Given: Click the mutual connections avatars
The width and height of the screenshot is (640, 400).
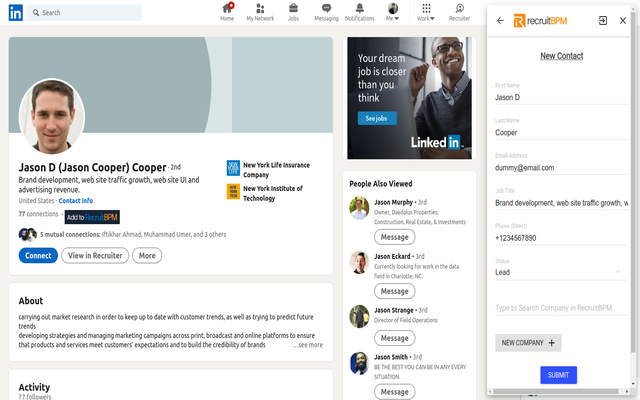Looking at the screenshot, I should (28, 234).
